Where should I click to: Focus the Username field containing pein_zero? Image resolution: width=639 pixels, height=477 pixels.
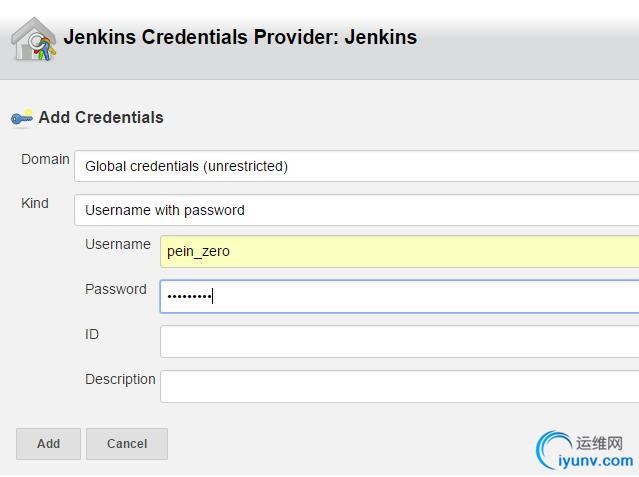[399, 252]
